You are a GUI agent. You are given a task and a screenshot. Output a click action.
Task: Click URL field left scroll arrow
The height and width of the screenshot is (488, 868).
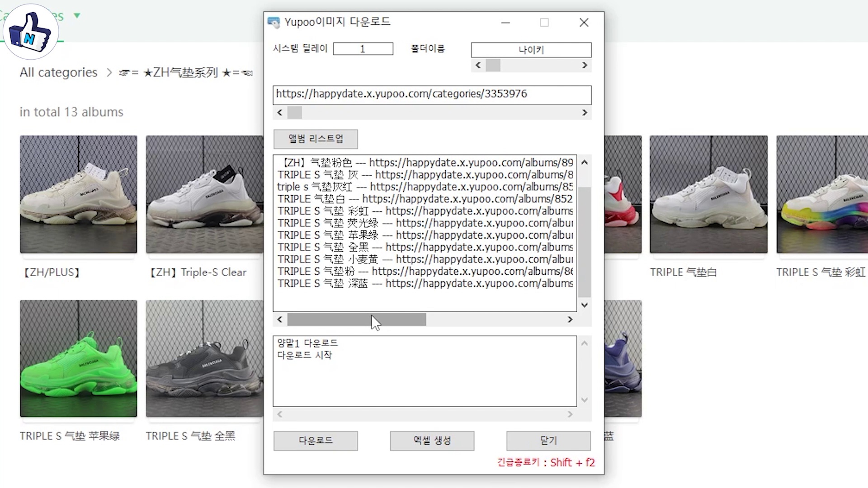280,113
